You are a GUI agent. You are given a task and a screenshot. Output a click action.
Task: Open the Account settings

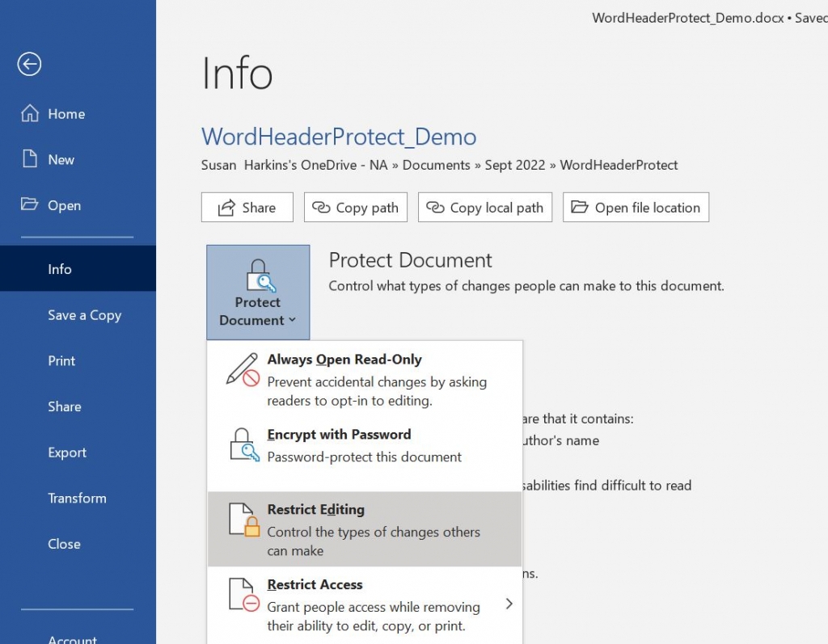[x=72, y=638]
